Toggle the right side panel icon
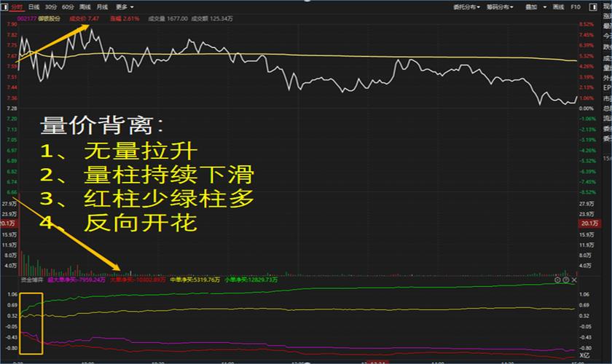The image size is (612, 364). [x=593, y=7]
